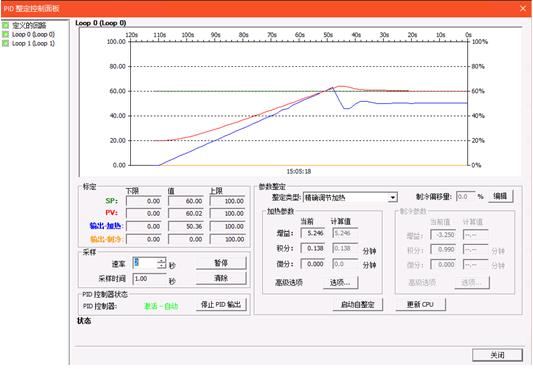Click the SP value field showing 60.00
Image resolution: width=533 pixels, height=369 pixels.
[186, 201]
